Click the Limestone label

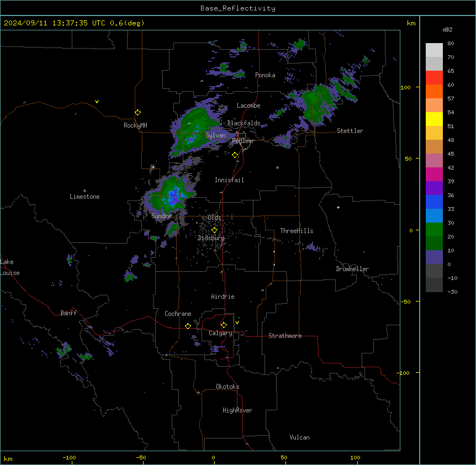(84, 197)
